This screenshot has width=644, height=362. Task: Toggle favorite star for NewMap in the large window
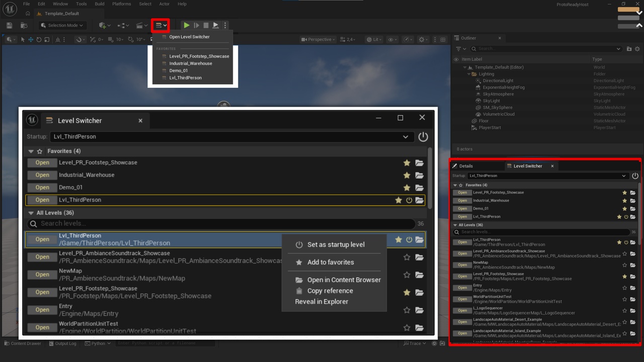tap(407, 275)
